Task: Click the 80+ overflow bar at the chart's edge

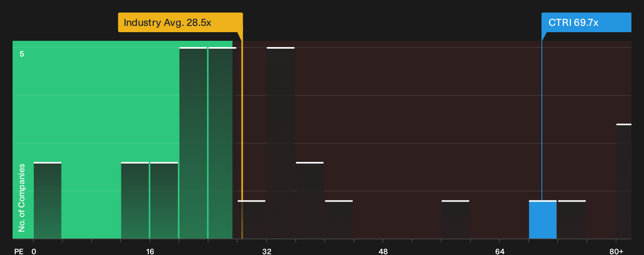Action: (x=624, y=181)
